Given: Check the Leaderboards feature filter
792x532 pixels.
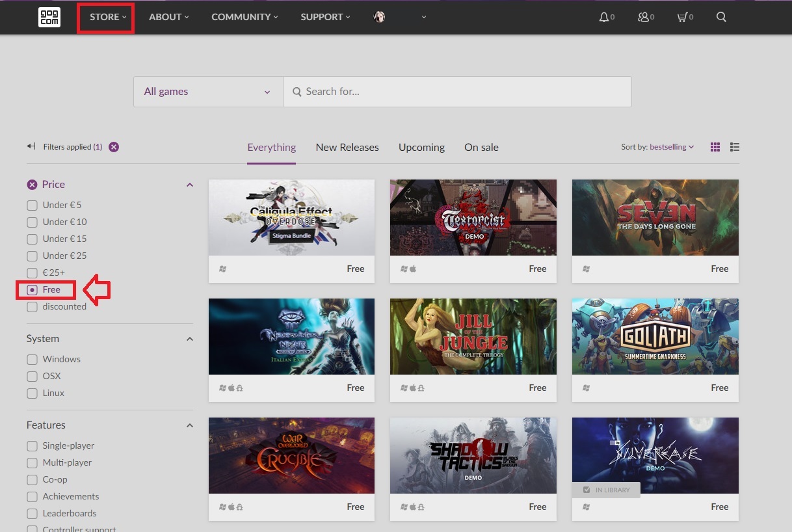Looking at the screenshot, I should (x=32, y=514).
